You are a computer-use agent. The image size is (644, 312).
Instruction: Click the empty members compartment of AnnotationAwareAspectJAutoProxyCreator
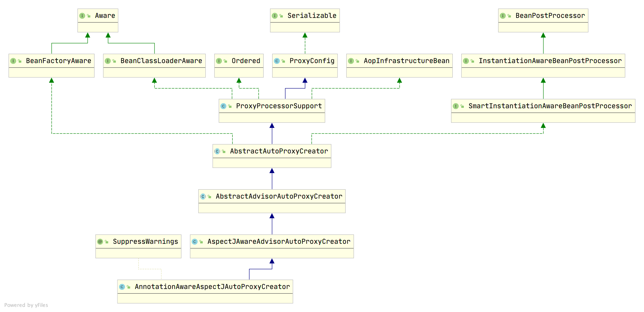click(205, 298)
